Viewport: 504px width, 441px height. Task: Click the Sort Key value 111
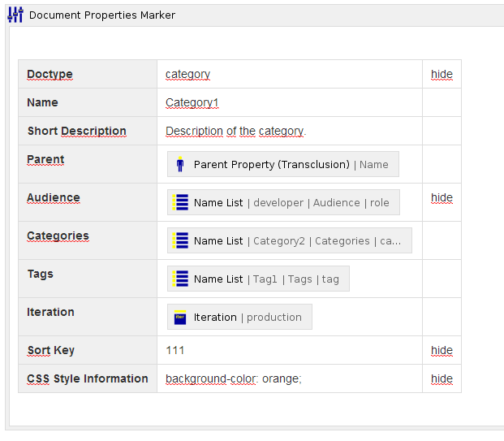click(x=174, y=350)
